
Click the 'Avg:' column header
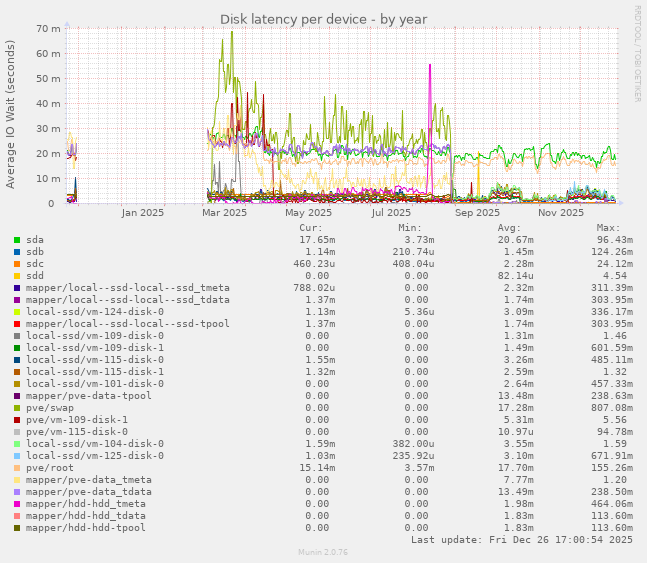(509, 228)
